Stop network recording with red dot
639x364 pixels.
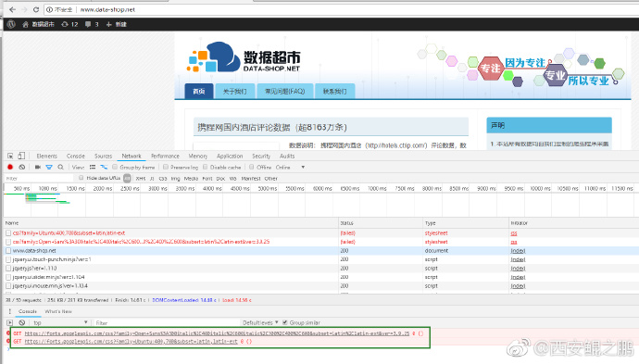10,167
